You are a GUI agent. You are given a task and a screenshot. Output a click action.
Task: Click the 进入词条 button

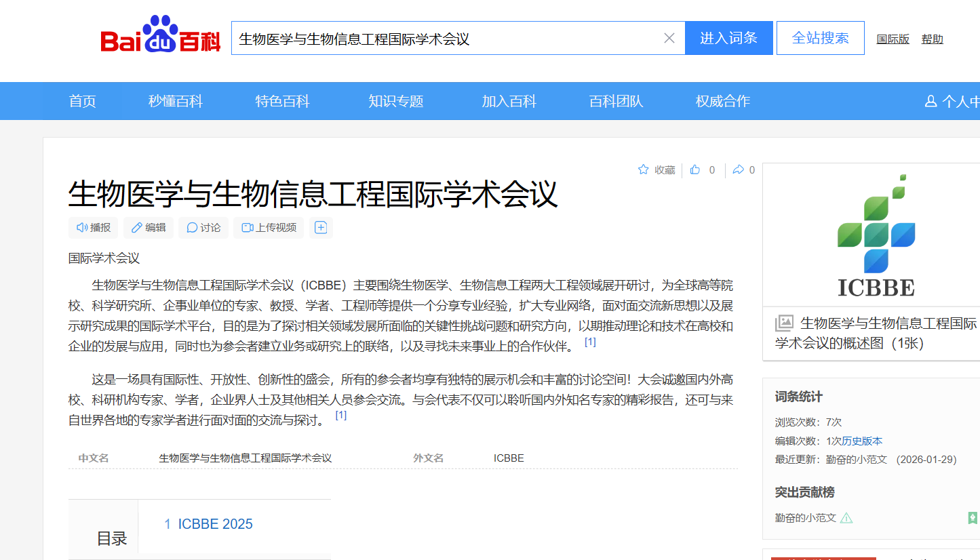[x=728, y=38]
